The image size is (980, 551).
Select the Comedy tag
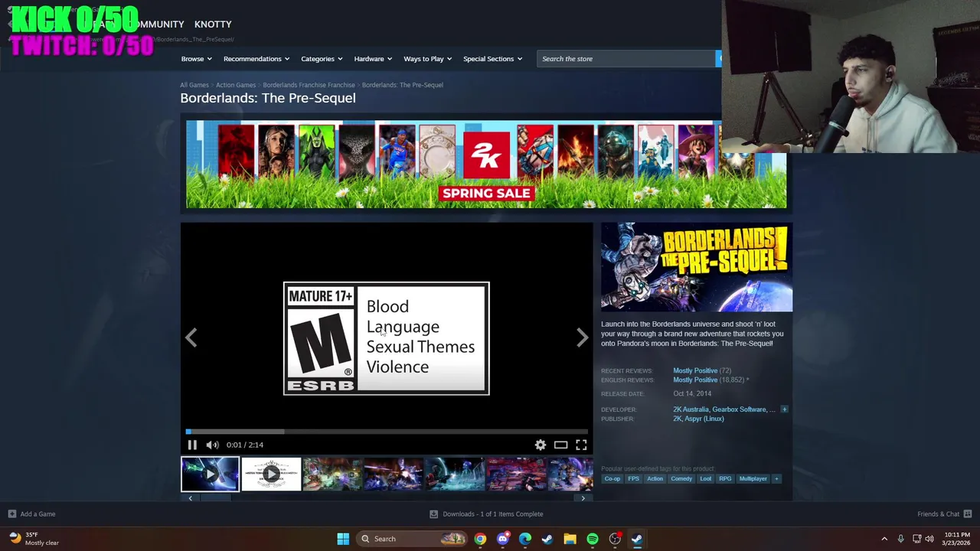coord(681,479)
